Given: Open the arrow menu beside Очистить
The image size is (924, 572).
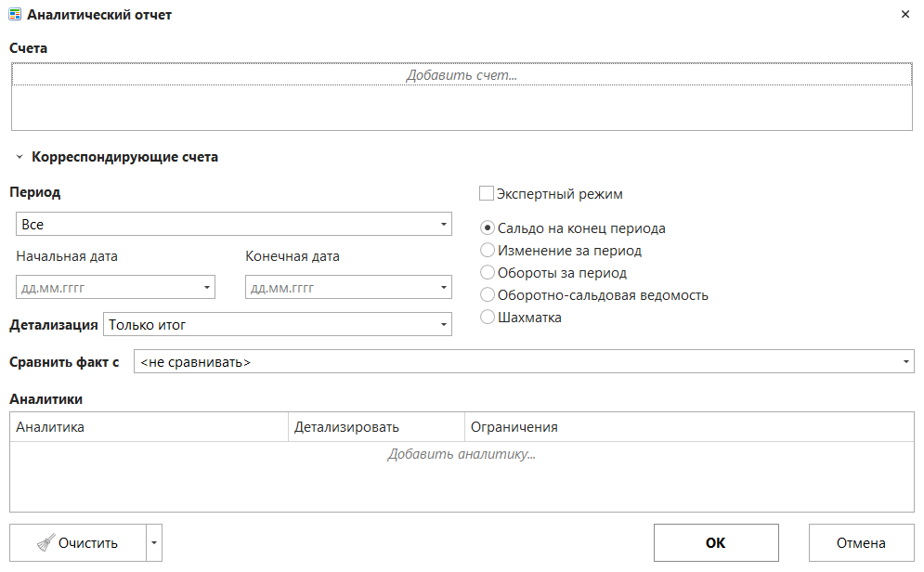Looking at the screenshot, I should 154,543.
